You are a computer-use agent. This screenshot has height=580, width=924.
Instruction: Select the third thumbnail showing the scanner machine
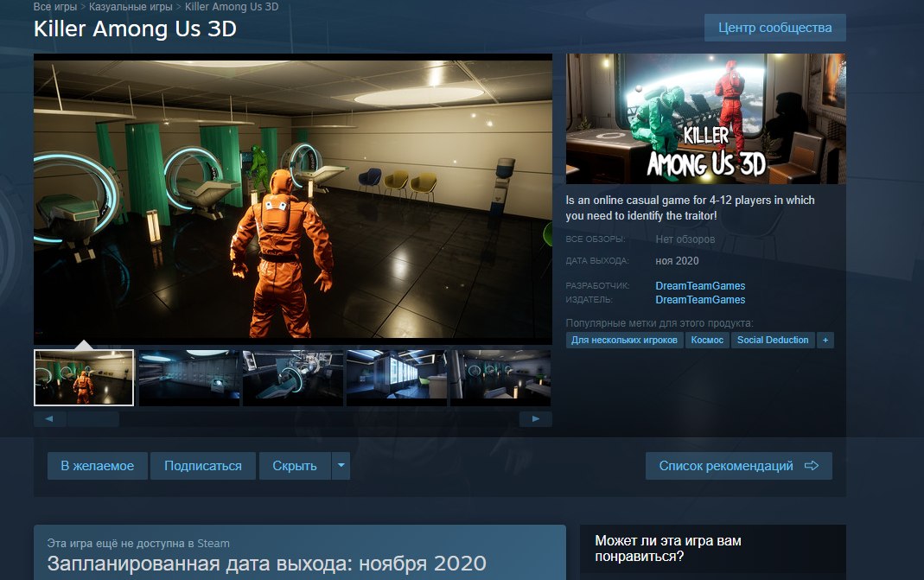click(x=293, y=377)
